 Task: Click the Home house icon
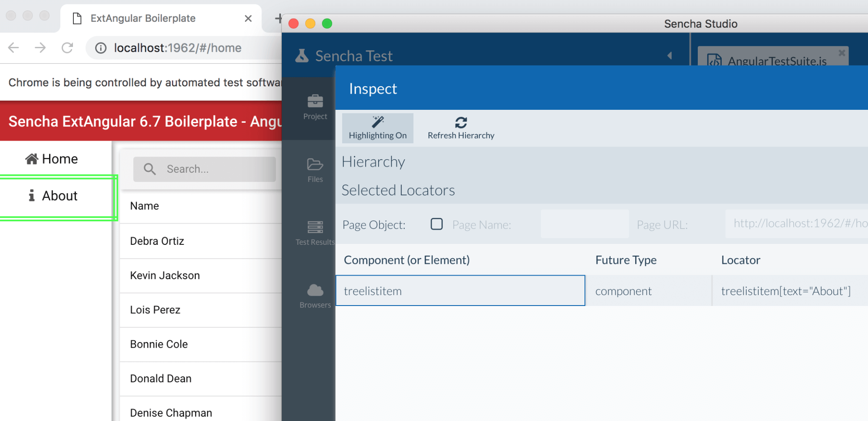32,159
